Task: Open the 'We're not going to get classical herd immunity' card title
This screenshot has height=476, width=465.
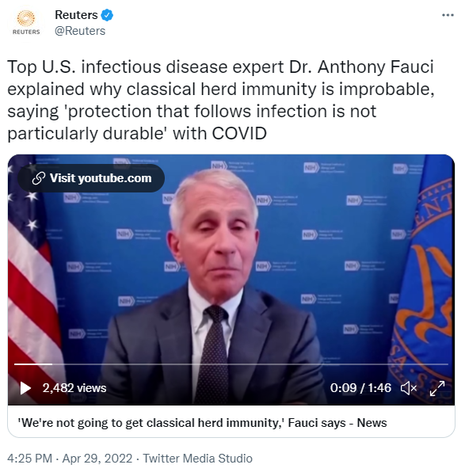Action: pos(202,423)
